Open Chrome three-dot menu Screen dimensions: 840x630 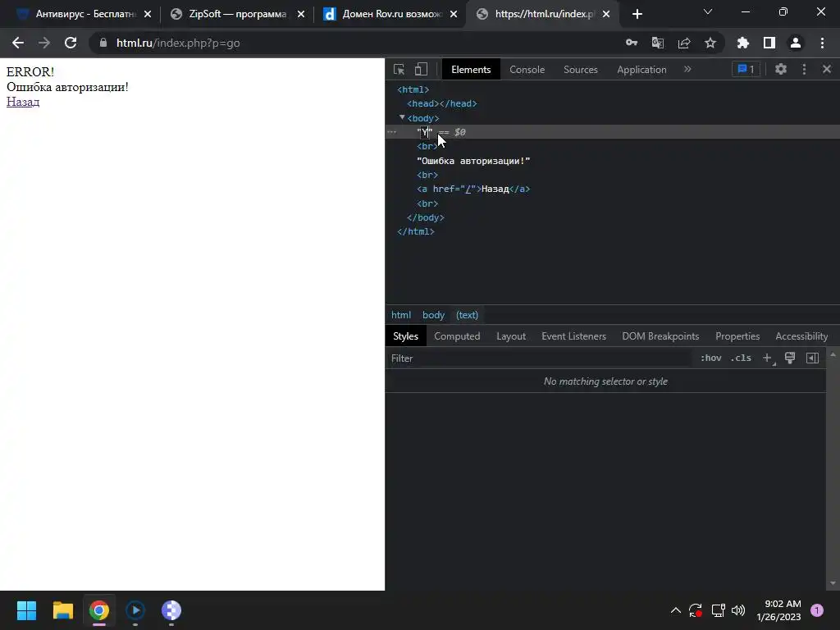(x=822, y=43)
